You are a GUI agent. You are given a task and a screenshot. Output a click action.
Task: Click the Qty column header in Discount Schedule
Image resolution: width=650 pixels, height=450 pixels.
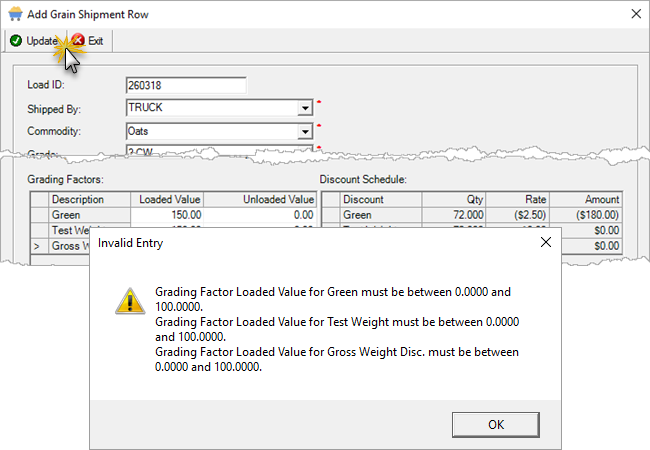pyautogui.click(x=454, y=199)
